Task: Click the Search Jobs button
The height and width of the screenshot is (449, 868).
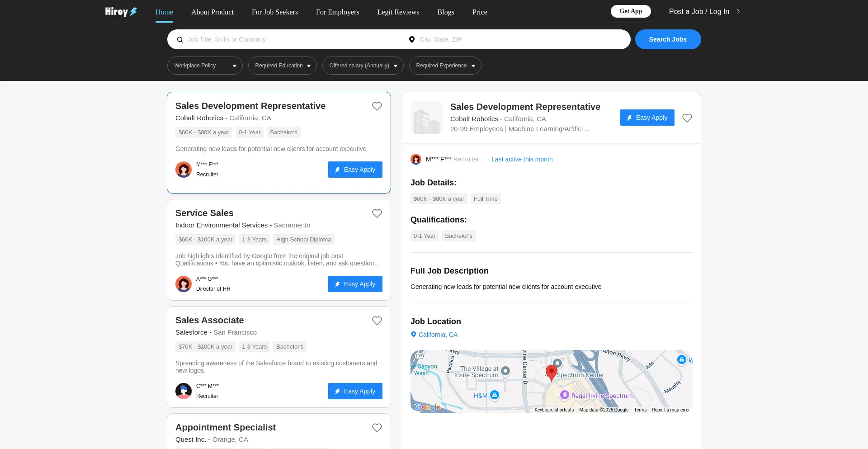Action: click(x=668, y=39)
